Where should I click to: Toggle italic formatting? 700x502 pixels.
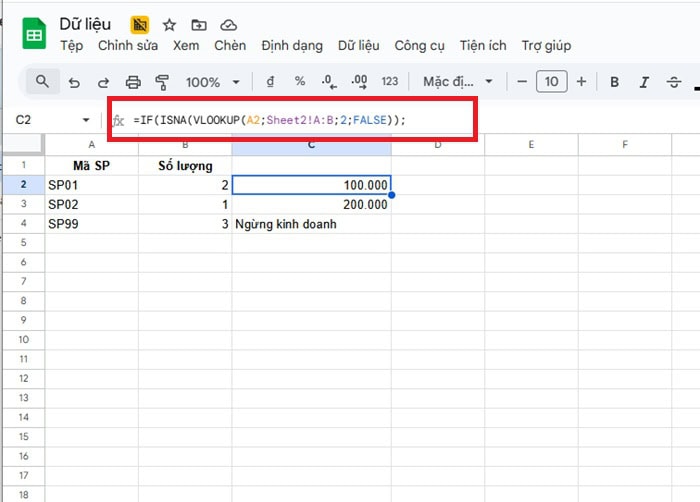(645, 82)
